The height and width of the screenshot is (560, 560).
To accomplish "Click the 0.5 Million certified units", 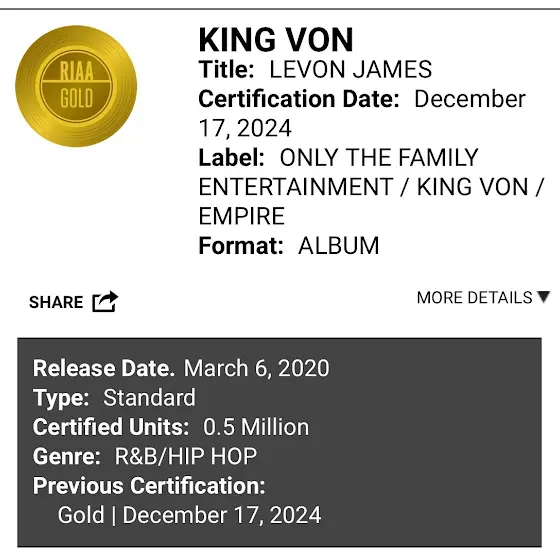I will (x=256, y=427).
